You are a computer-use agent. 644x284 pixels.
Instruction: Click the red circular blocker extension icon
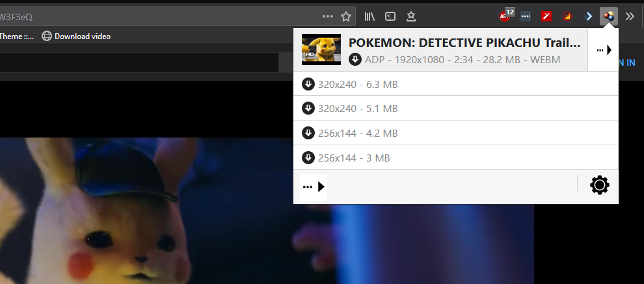[x=567, y=16]
